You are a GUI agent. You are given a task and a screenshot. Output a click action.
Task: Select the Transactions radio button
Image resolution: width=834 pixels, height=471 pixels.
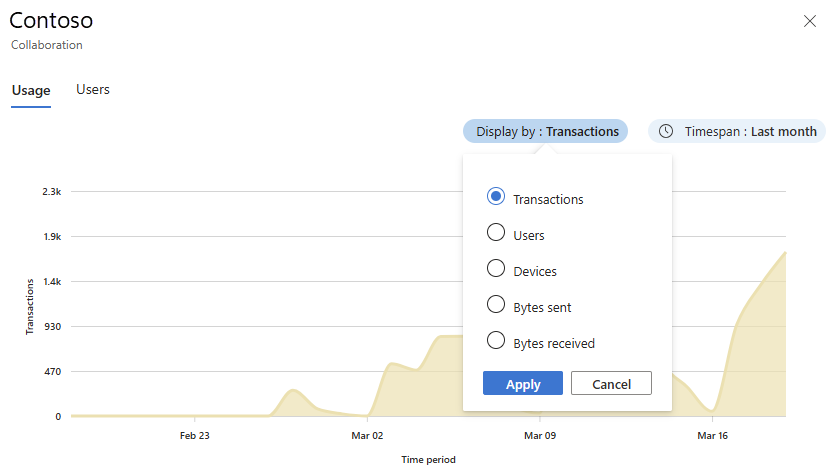pos(495,197)
